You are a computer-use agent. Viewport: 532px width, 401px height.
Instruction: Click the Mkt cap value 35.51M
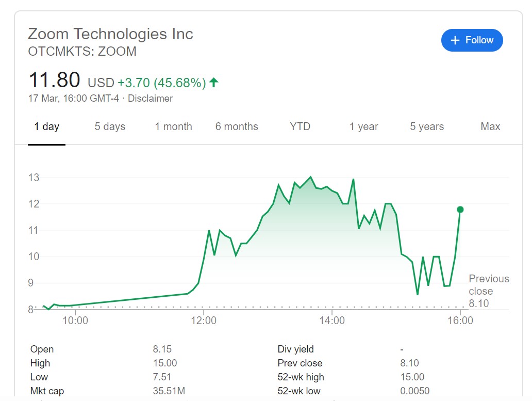coord(169,391)
